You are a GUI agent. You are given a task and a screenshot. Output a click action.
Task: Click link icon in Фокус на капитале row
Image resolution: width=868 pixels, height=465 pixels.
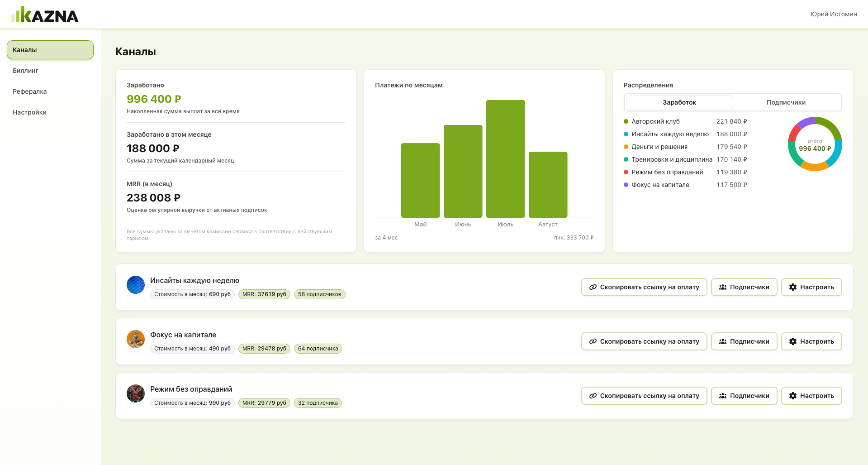593,341
